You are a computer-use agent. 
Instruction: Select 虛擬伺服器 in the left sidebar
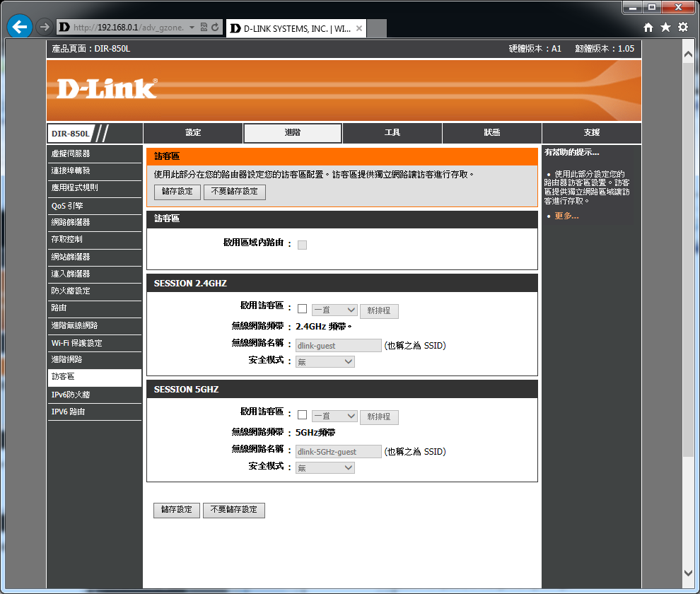71,153
